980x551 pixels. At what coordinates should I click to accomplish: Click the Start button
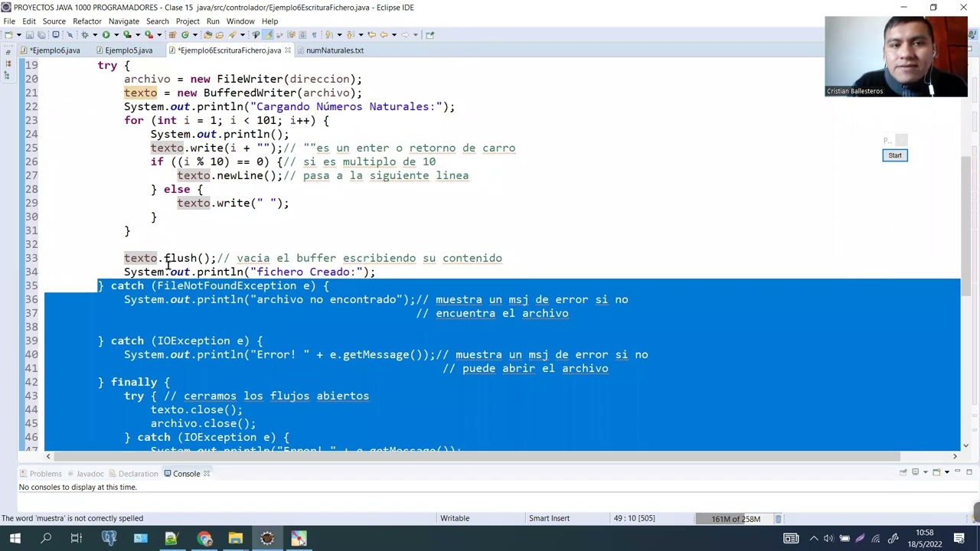[894, 155]
